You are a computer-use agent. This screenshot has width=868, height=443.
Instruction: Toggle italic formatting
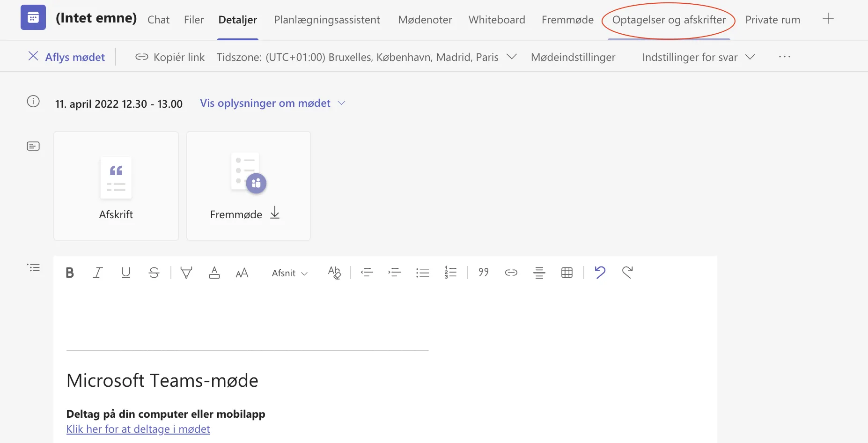pos(97,273)
